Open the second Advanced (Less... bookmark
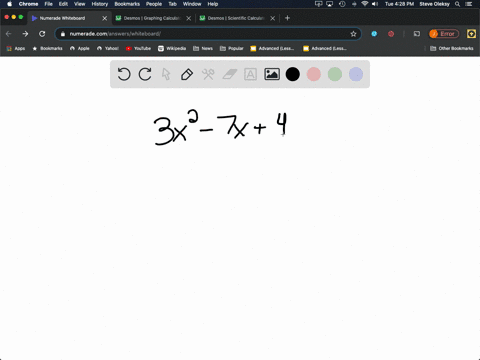This screenshot has height=360, width=480. [x=325, y=48]
